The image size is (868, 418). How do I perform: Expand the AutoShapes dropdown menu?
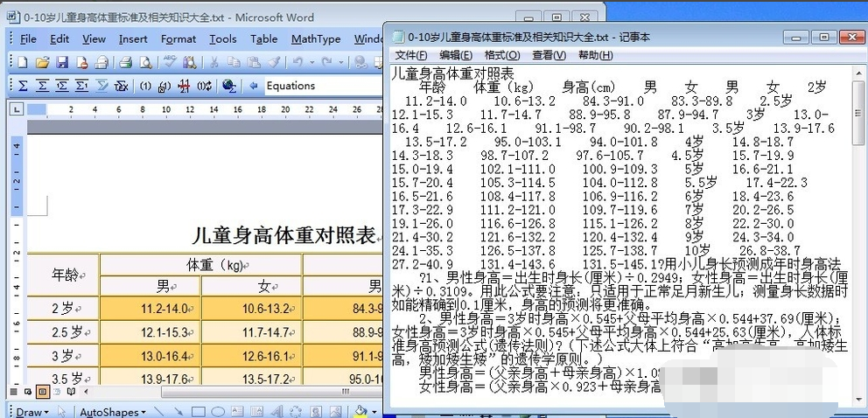tap(111, 411)
